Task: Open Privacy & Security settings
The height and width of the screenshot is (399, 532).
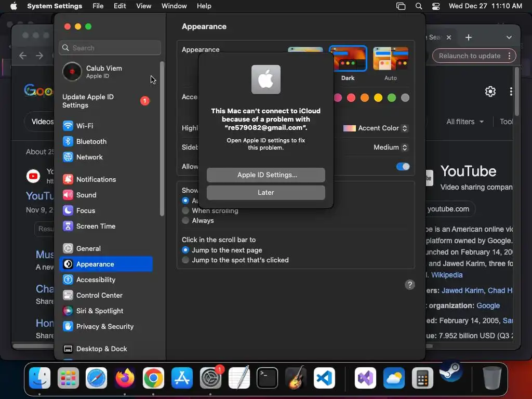Action: point(106,327)
